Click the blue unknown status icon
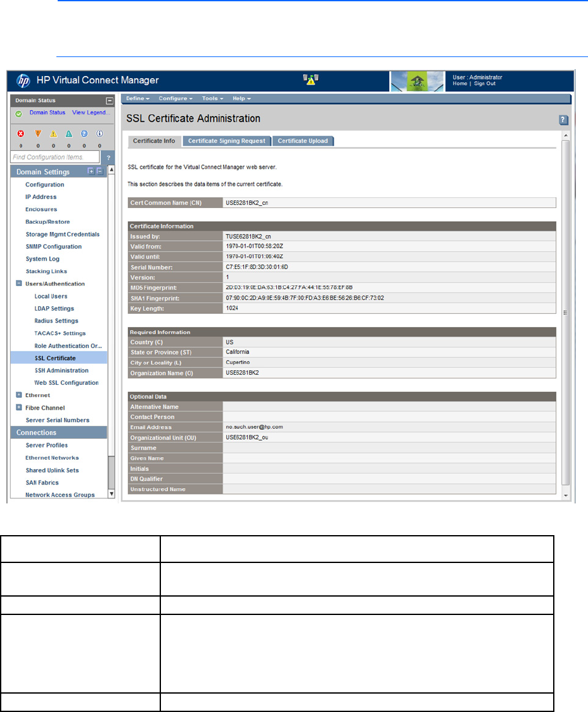Image resolution: width=588 pixels, height=712 pixels. pyautogui.click(x=84, y=134)
